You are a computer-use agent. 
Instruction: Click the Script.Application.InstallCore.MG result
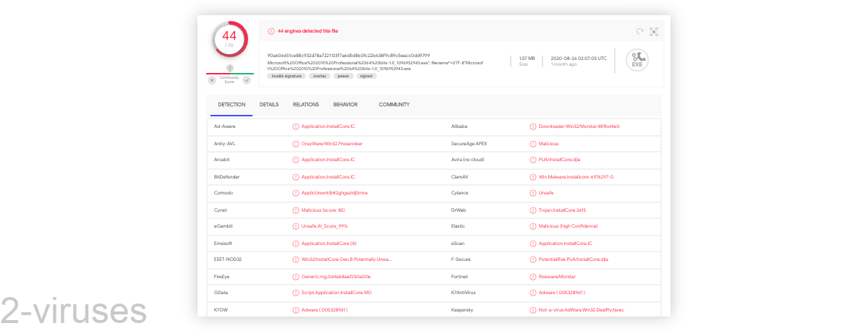tap(336, 293)
